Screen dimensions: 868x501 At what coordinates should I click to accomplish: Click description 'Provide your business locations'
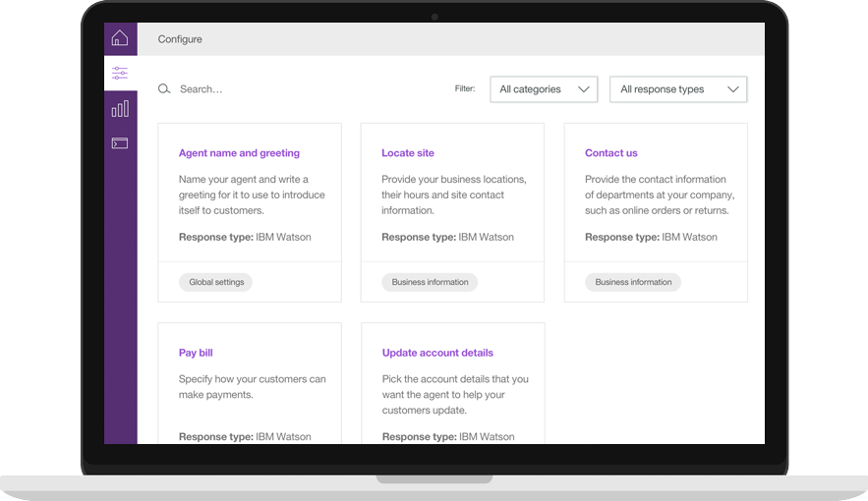tap(454, 195)
